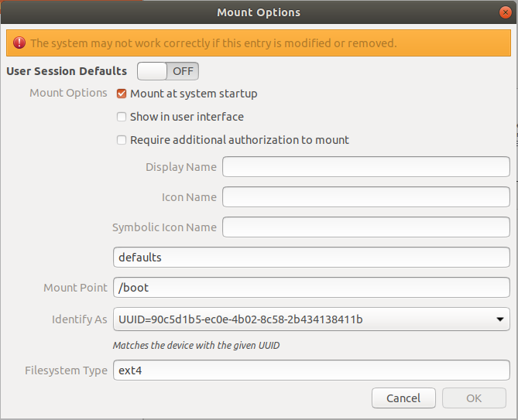518x420 pixels.
Task: Toggle the User Session Defaults switch
Action: pyautogui.click(x=168, y=71)
